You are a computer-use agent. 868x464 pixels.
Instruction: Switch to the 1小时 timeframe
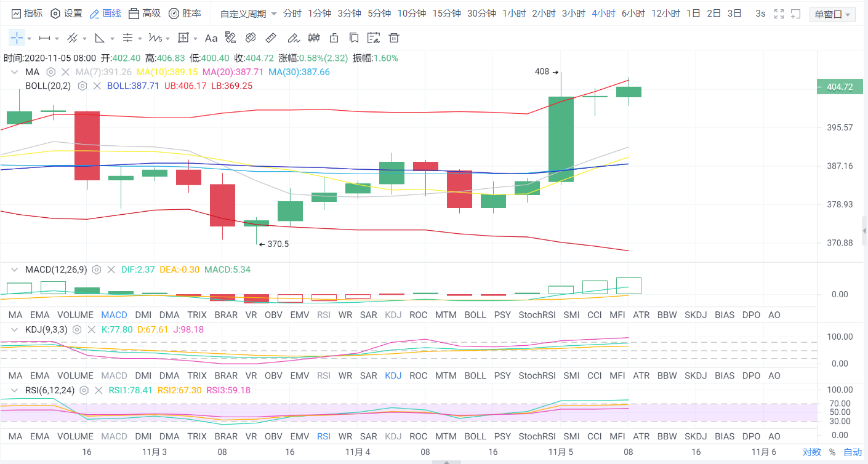point(513,14)
